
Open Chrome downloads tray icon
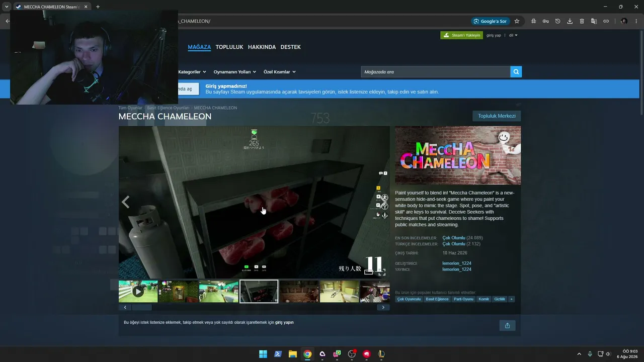(x=570, y=21)
